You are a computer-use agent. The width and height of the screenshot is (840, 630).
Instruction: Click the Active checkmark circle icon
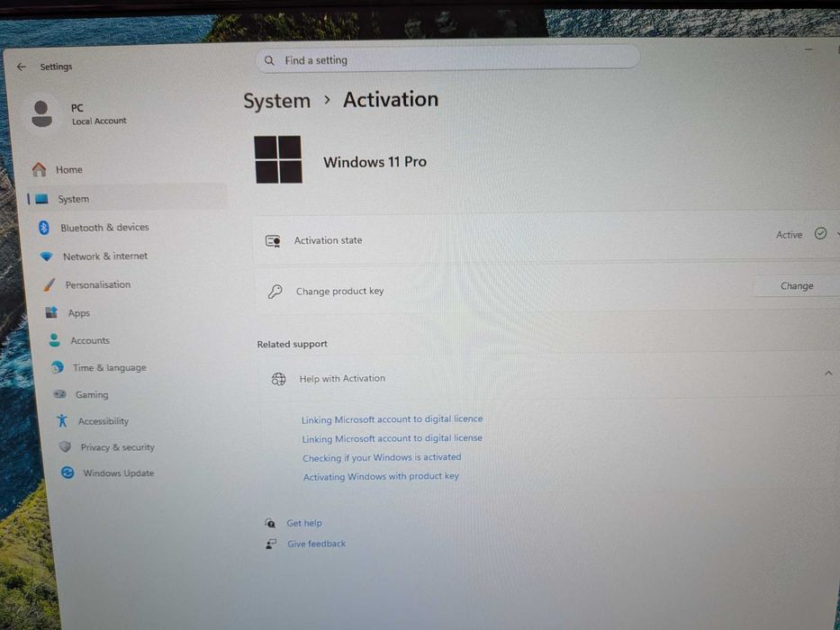click(820, 234)
